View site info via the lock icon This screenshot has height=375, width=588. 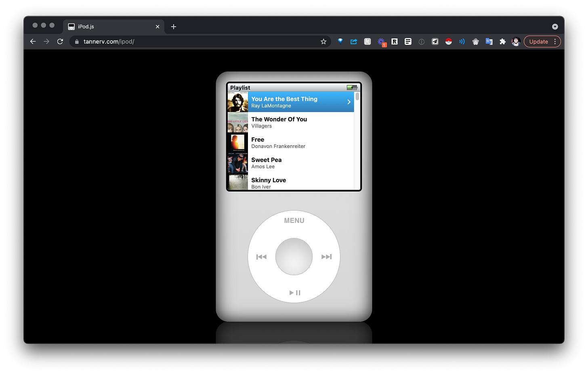(77, 42)
